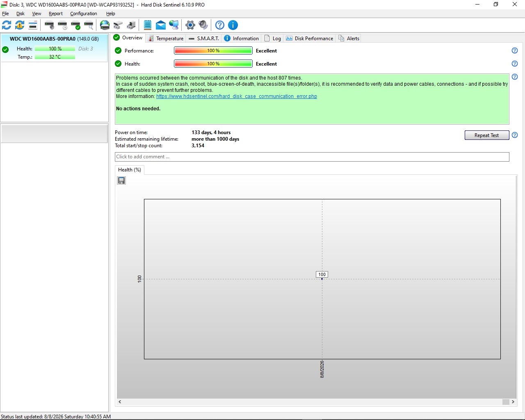The width and height of the screenshot is (525, 420).
Task: Click the Excellent rating beside Health bar
Action: (x=266, y=64)
